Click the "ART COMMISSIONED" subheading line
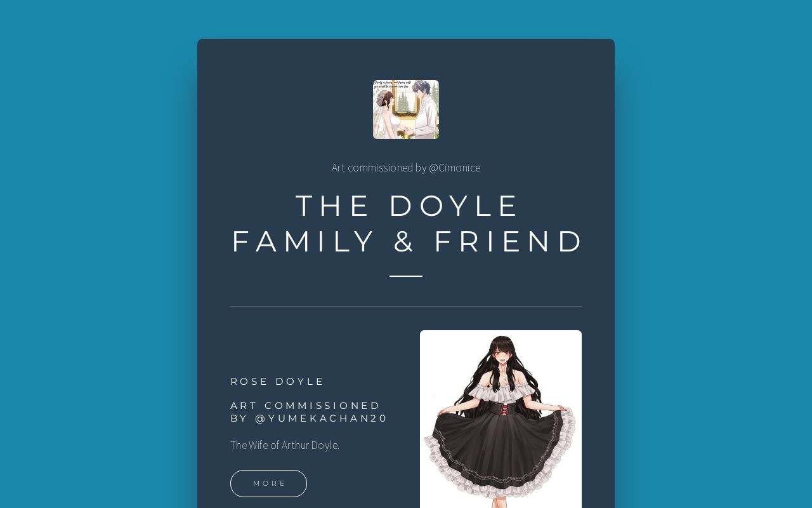The height and width of the screenshot is (508, 812). pos(305,405)
